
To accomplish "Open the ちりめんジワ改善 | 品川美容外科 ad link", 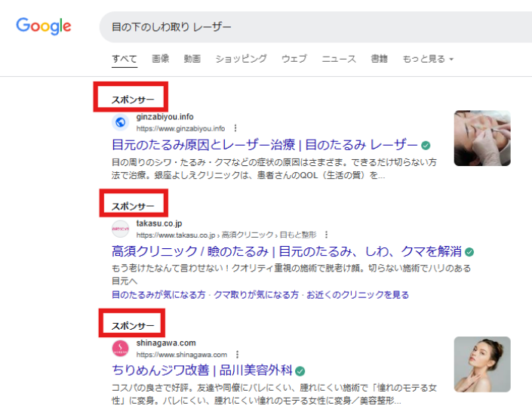I will pos(202,370).
